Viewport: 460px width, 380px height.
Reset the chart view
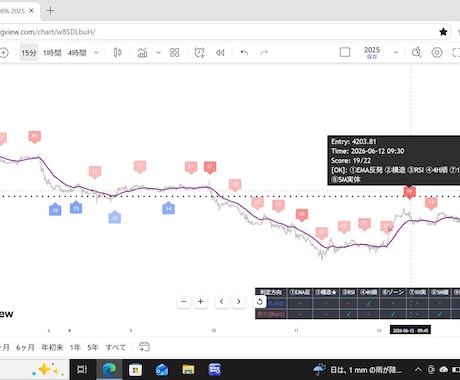click(260, 302)
